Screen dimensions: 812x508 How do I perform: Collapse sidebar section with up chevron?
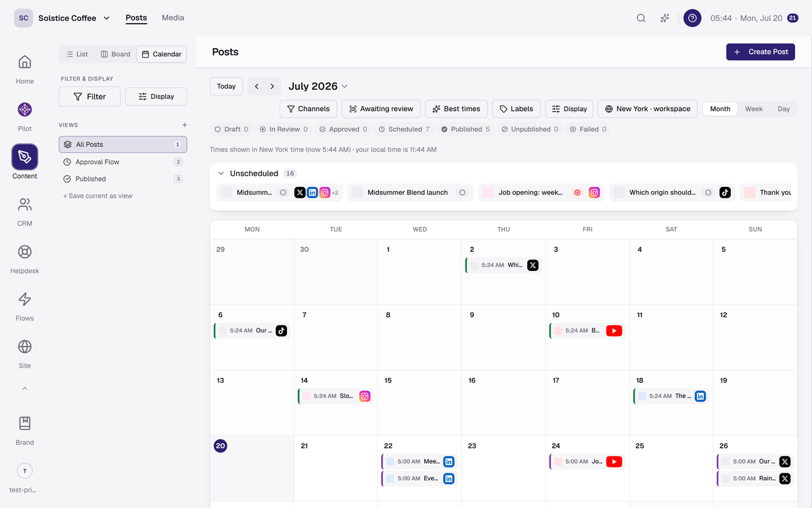coord(24,389)
